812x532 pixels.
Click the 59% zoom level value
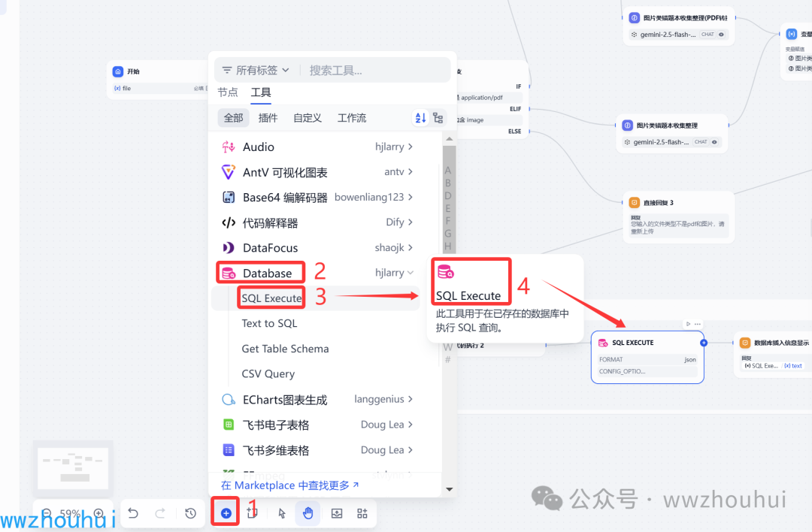click(71, 513)
